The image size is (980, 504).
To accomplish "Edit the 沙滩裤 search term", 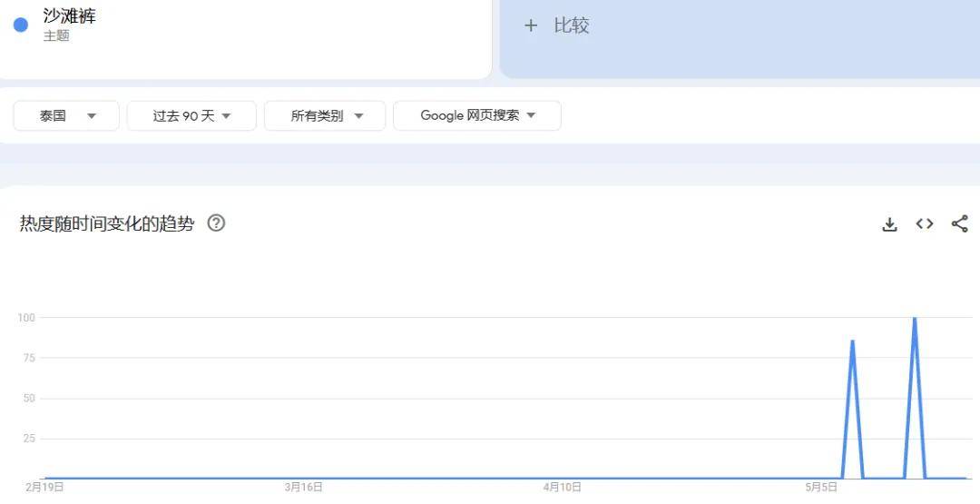I will click(69, 15).
